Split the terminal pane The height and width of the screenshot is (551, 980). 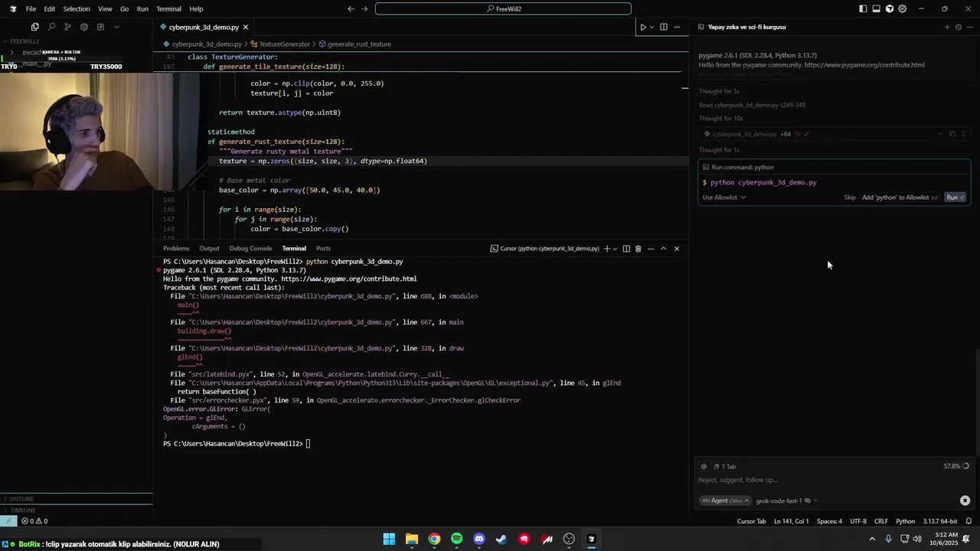626,249
